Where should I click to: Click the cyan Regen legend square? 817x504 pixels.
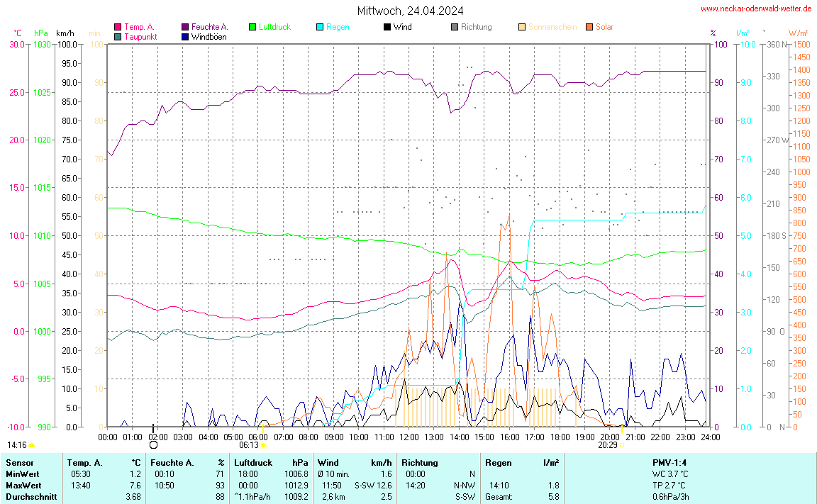click(x=320, y=27)
